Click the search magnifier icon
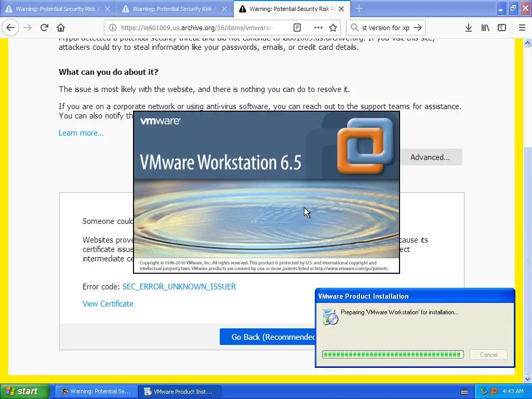The width and height of the screenshot is (532, 399). click(354, 28)
